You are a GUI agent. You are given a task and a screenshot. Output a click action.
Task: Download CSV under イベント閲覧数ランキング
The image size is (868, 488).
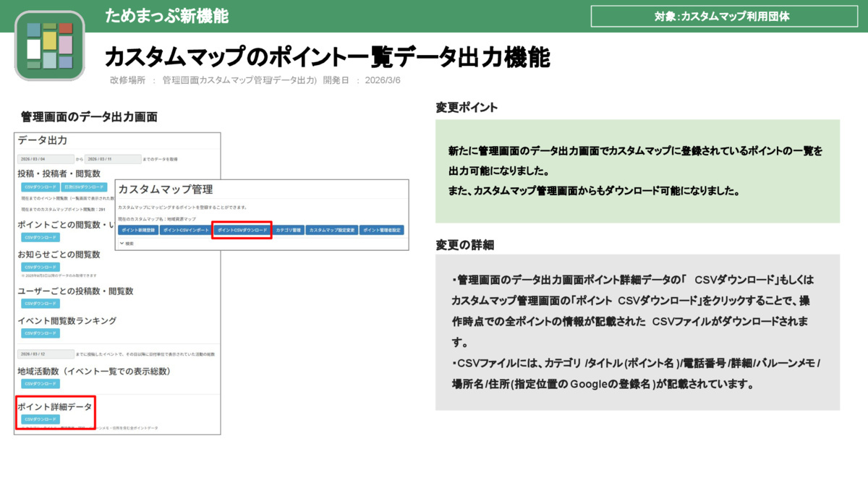[x=40, y=333]
